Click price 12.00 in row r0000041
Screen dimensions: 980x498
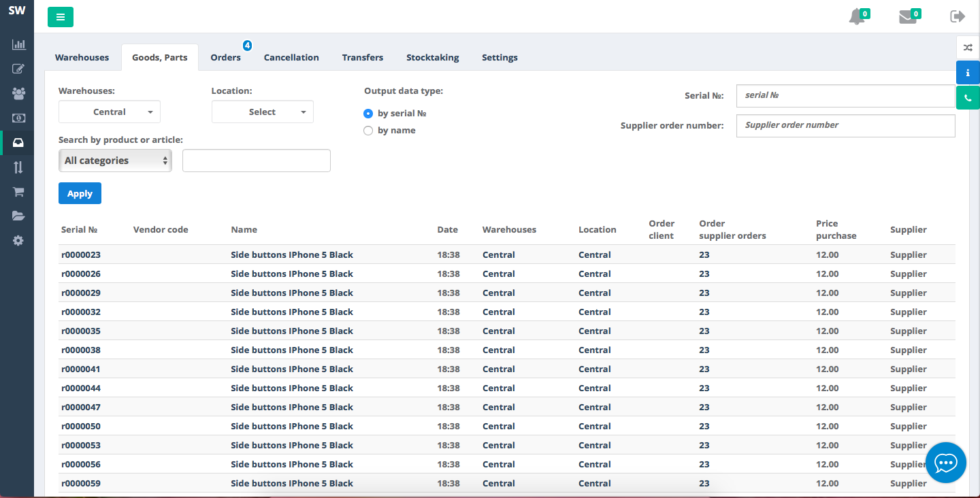pos(828,369)
